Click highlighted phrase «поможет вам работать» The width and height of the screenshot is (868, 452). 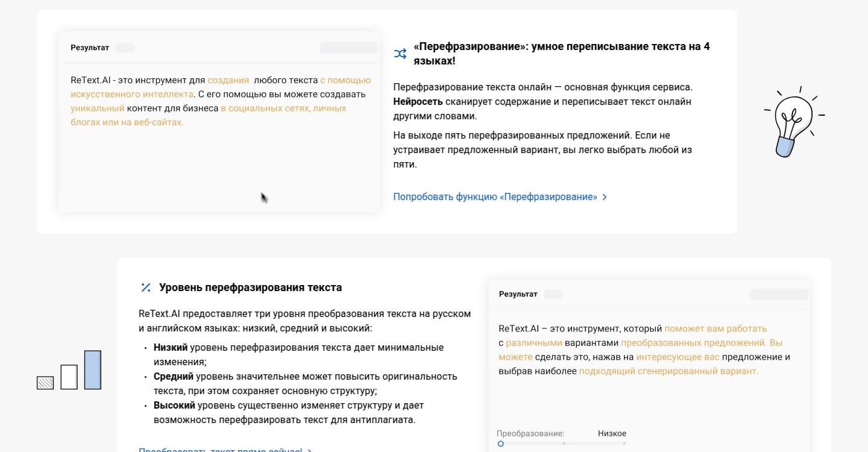715,328
